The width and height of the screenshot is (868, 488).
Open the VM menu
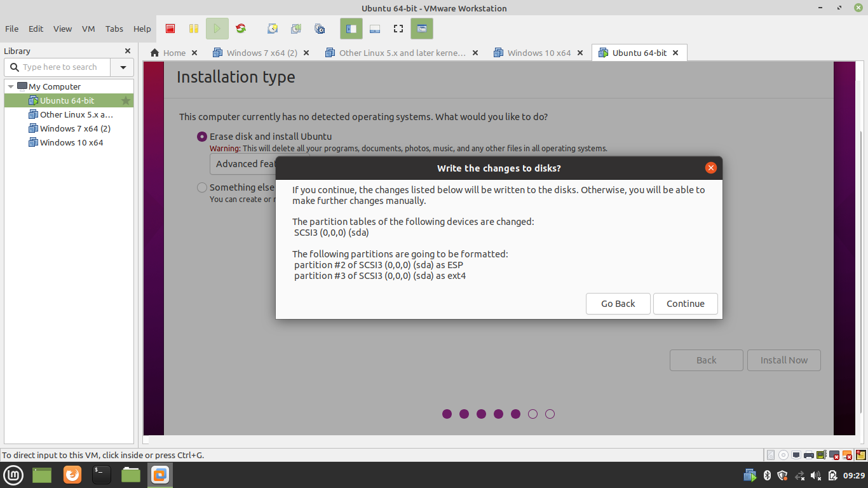pos(88,29)
